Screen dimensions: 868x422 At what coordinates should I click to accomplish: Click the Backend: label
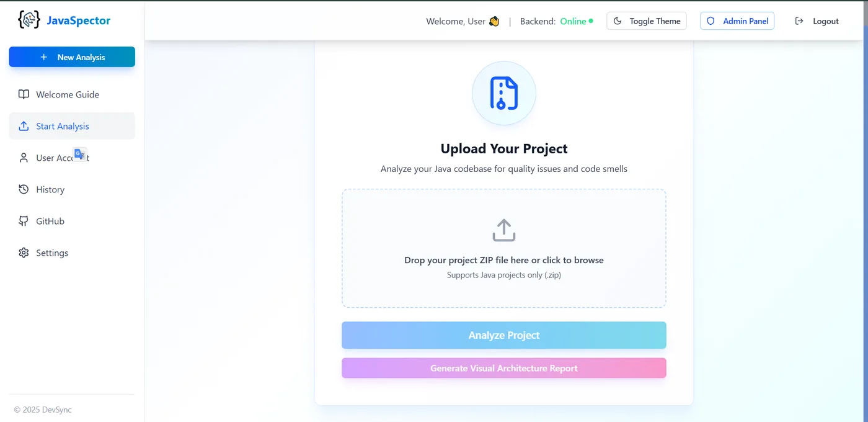point(538,21)
